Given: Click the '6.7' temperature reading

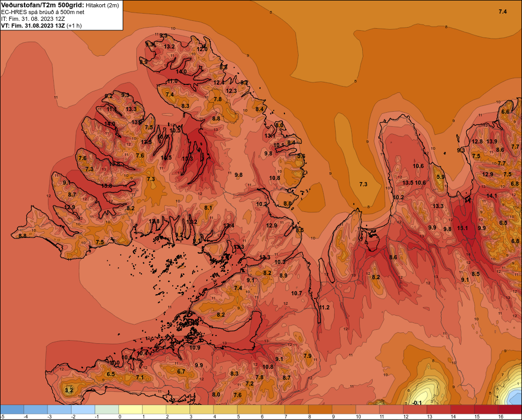Looking at the screenshot, I should point(181,371).
